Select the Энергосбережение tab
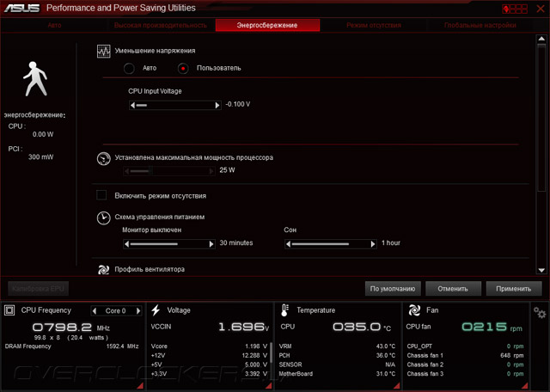Image resolution: width=550 pixels, height=392 pixels. 267,25
